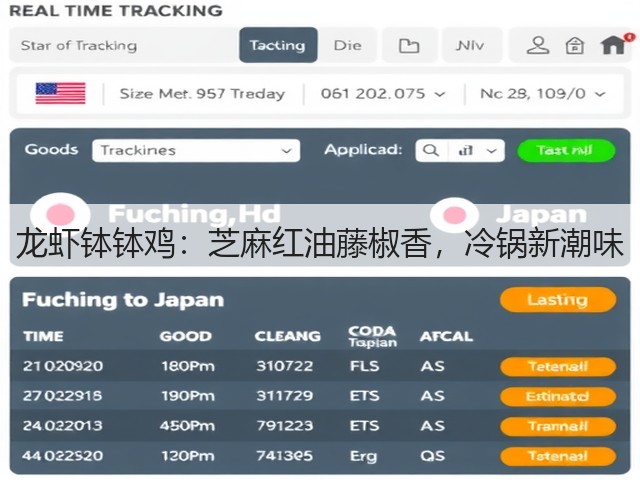Select the Japan destination radio marker
The width and height of the screenshot is (640, 480).
click(454, 215)
